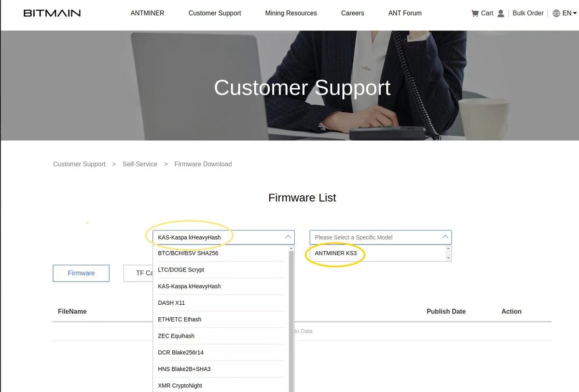Screen dimensions: 579x392
Task: Click the model list scroll-down arrow
Action: [x=449, y=258]
